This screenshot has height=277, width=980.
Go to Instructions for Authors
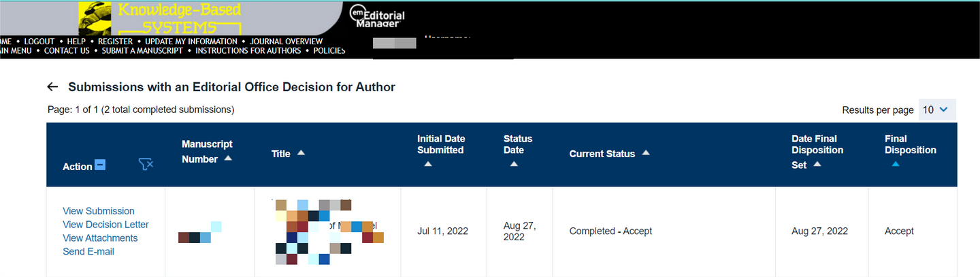click(x=248, y=50)
